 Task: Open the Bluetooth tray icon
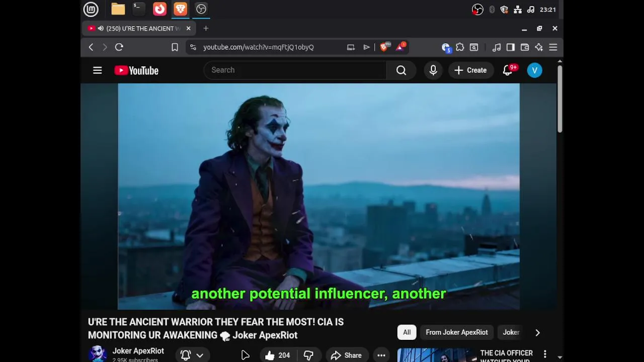492,10
